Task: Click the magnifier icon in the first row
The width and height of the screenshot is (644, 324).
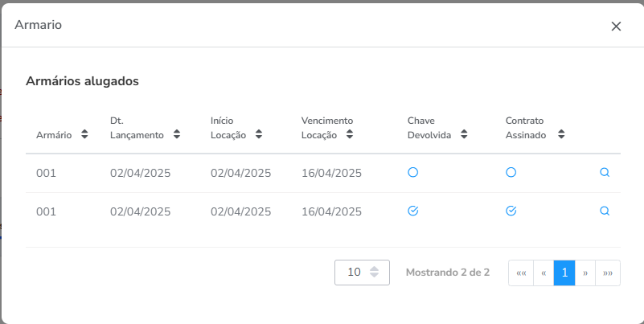Action: [605, 172]
